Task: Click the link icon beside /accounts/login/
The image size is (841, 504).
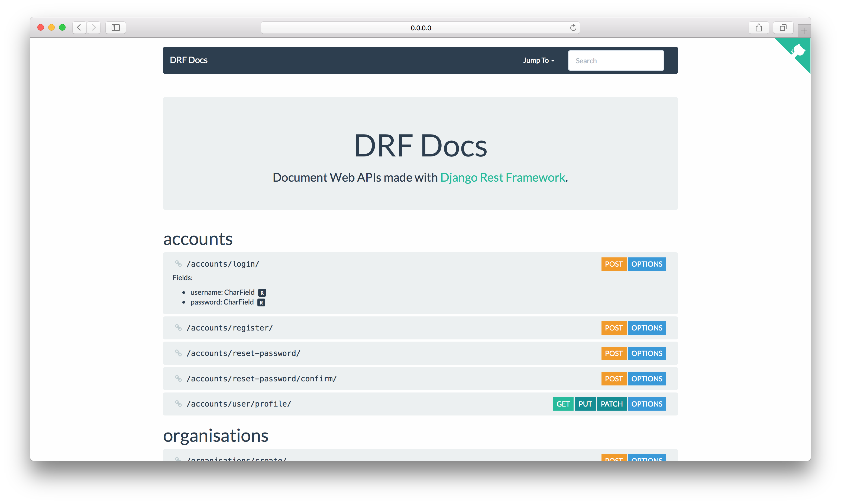Action: pyautogui.click(x=178, y=264)
